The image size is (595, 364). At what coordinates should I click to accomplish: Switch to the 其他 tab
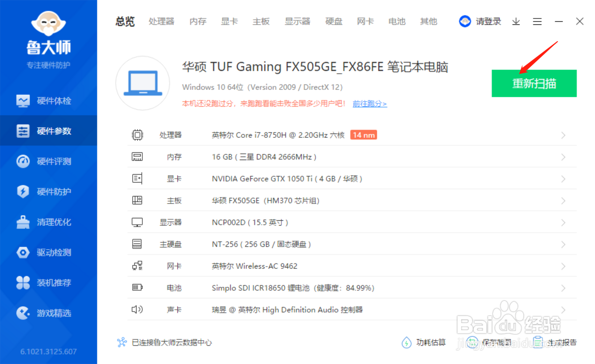coord(428,21)
